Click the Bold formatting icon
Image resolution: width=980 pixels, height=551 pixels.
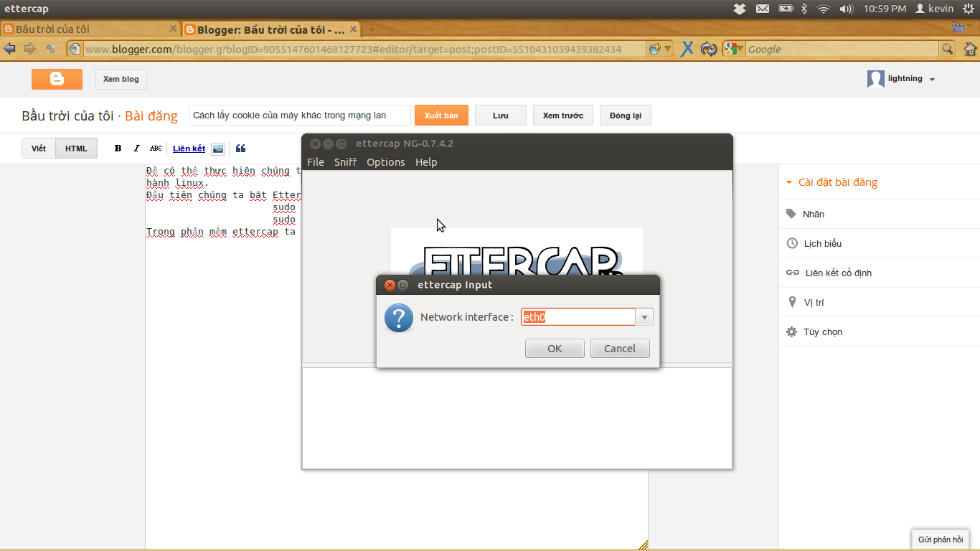(x=118, y=149)
